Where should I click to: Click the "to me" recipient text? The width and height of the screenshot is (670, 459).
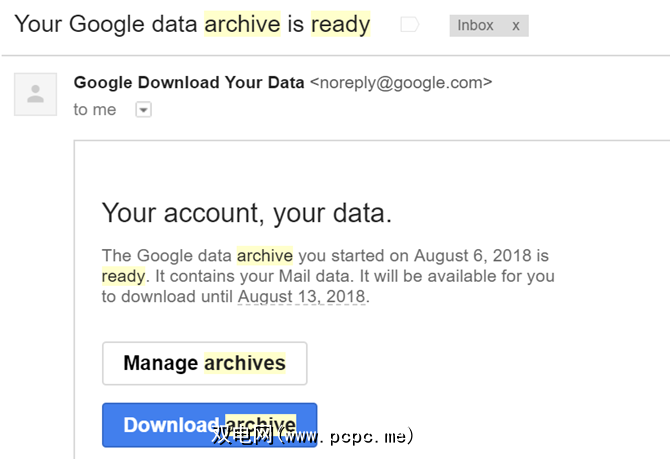click(x=95, y=110)
